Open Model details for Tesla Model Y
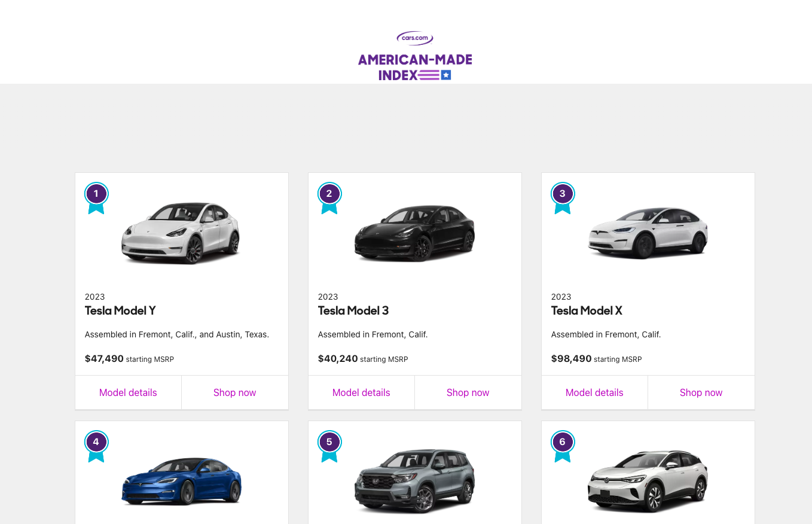Image resolution: width=812 pixels, height=524 pixels. pyautogui.click(x=128, y=392)
